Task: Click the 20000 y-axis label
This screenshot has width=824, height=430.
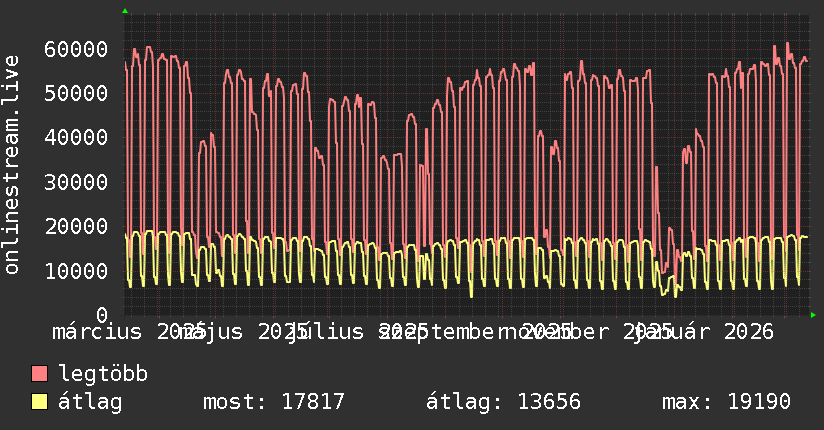Action: (x=76, y=227)
